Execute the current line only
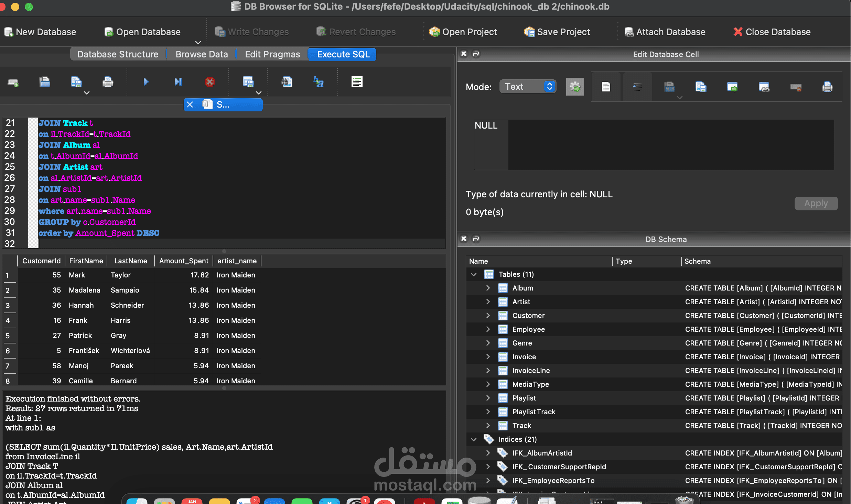Viewport: 851px width, 504px height. [177, 82]
